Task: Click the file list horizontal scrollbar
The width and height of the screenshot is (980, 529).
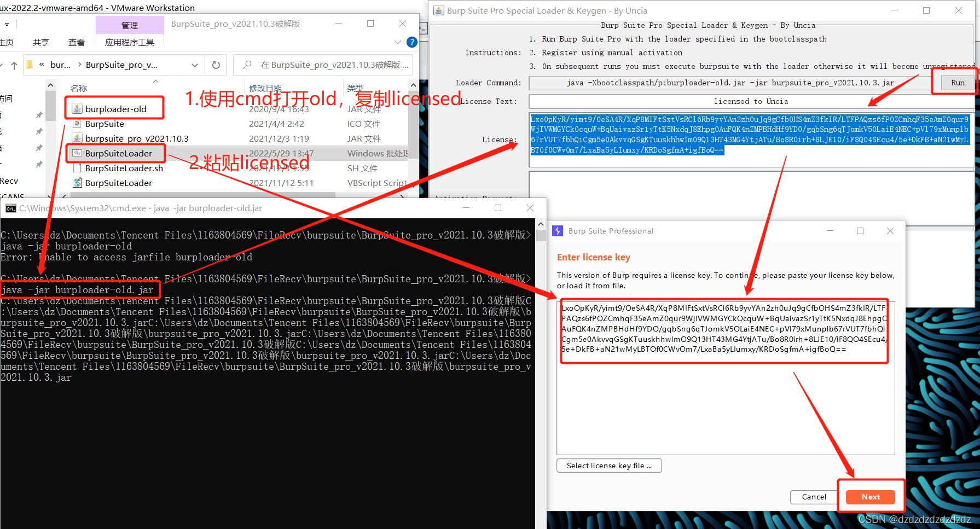Action: click(203, 195)
